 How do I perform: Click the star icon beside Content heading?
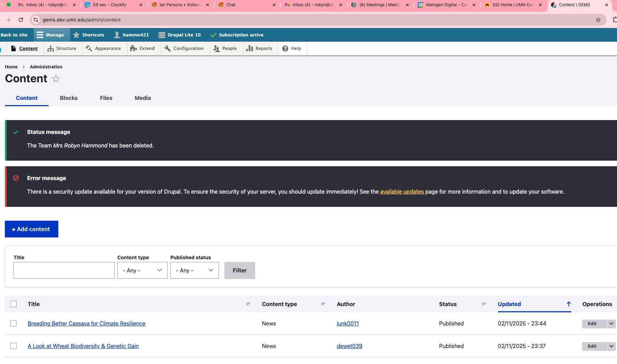click(56, 79)
